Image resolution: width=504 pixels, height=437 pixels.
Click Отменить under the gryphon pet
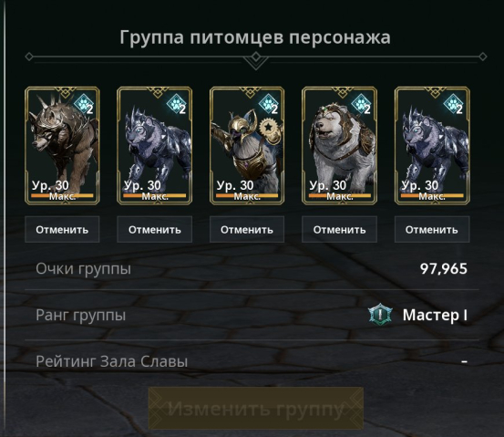click(247, 229)
